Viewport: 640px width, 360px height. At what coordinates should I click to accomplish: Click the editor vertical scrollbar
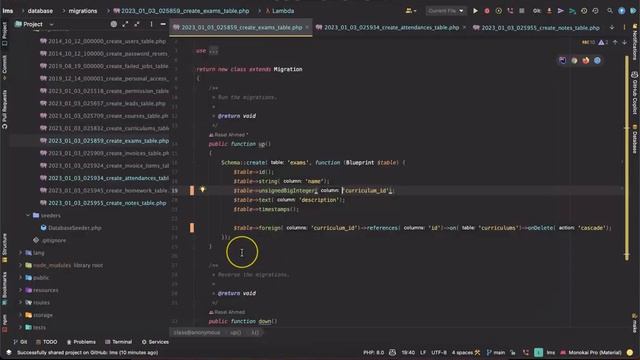(x=627, y=157)
